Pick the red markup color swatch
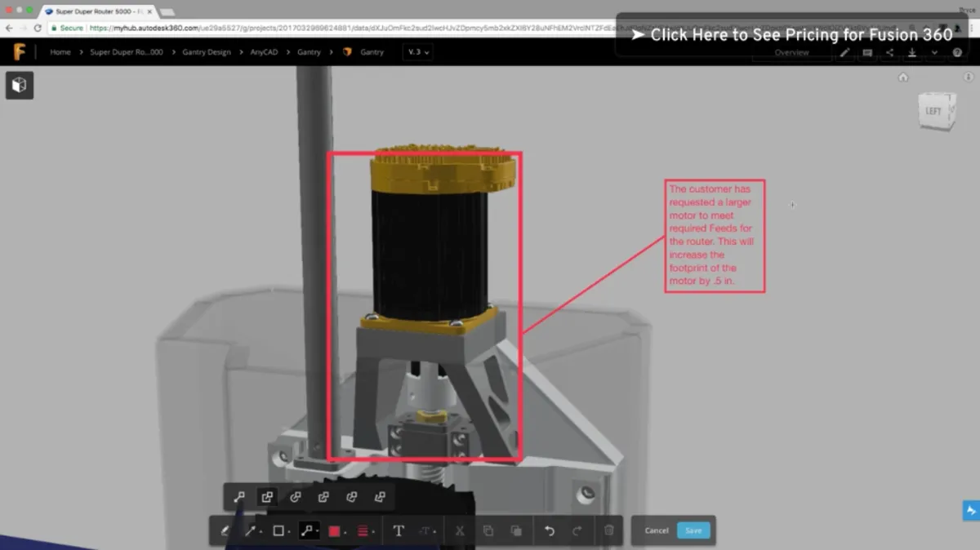This screenshot has width=980, height=550. (335, 530)
